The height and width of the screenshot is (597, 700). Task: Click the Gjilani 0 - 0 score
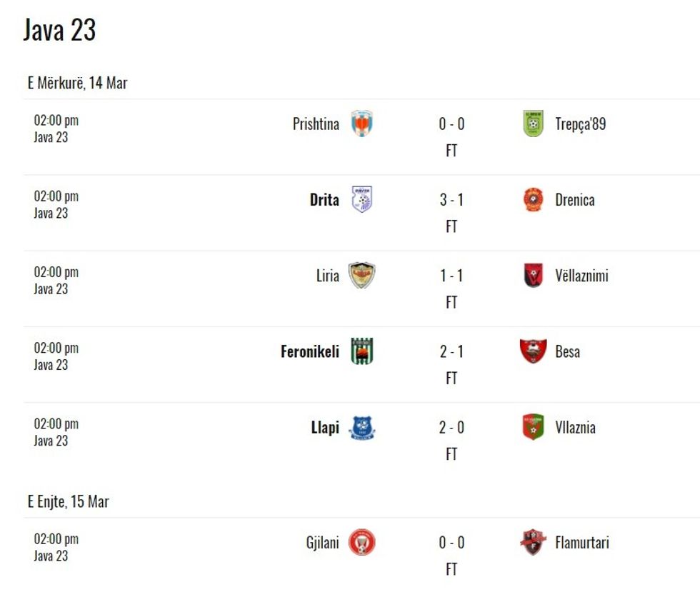pyautogui.click(x=451, y=543)
